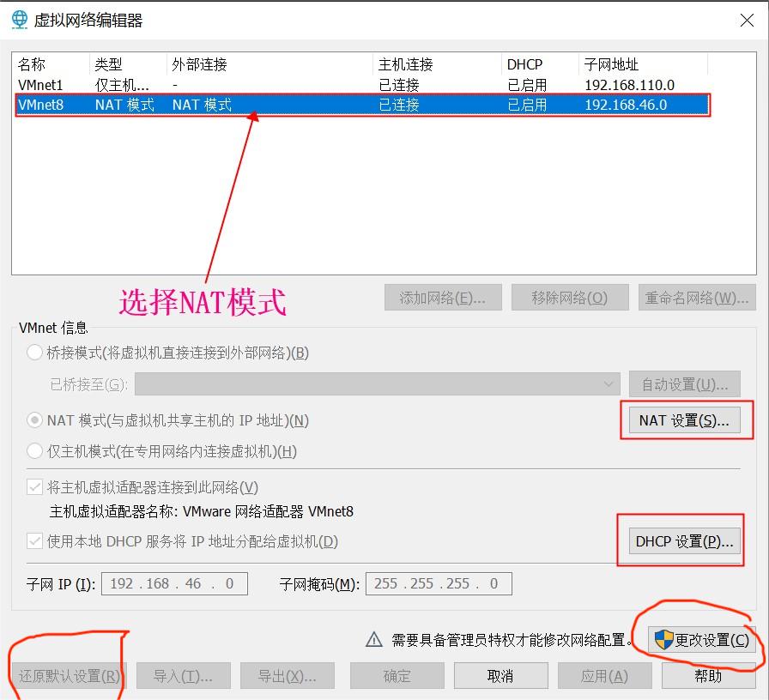Click the 更改设置(C) button
769x700 pixels.
click(x=701, y=640)
